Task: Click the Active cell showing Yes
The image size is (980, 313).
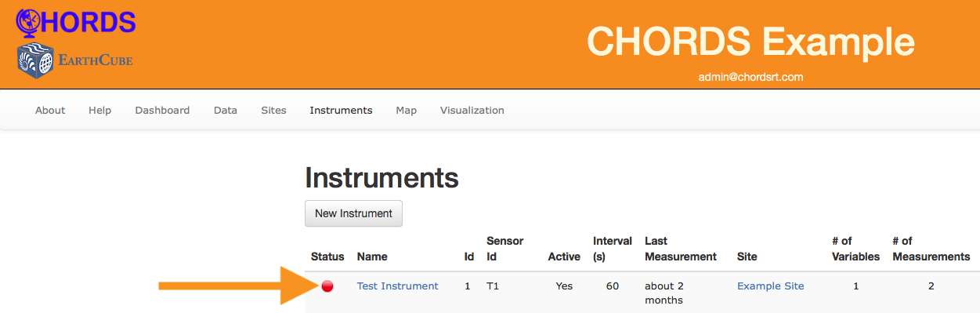Action: coord(564,286)
